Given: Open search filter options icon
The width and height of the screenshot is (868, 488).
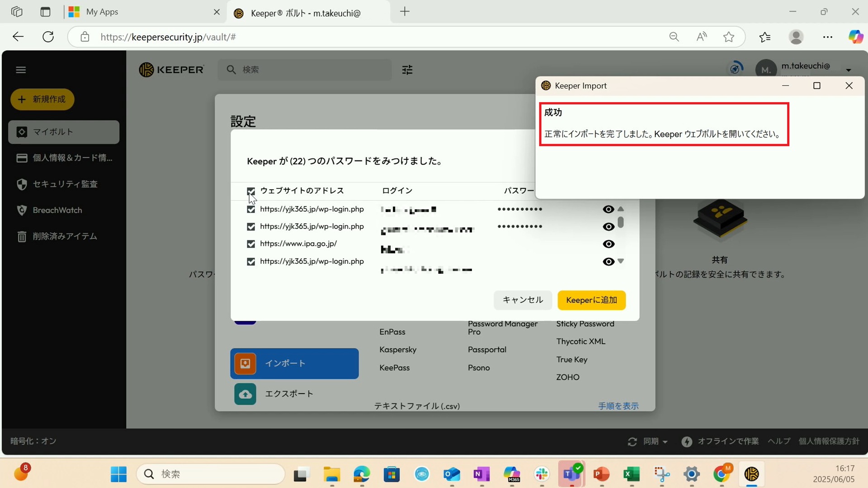Looking at the screenshot, I should point(407,70).
